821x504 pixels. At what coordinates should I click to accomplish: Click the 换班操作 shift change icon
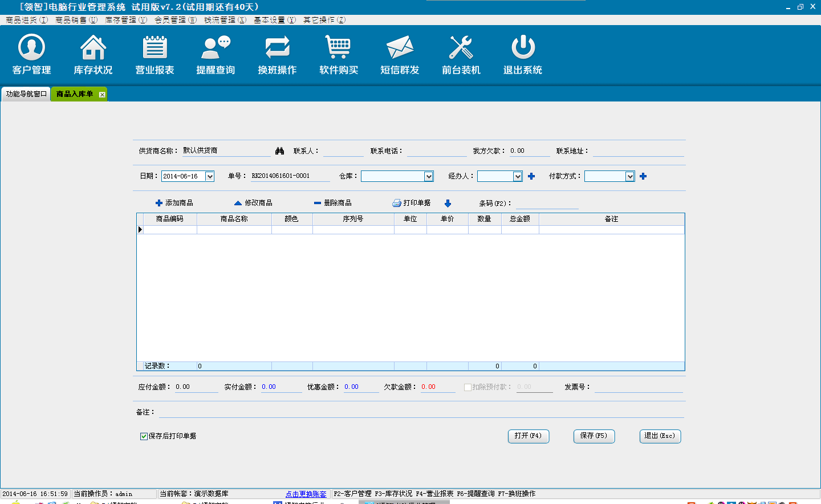click(277, 48)
